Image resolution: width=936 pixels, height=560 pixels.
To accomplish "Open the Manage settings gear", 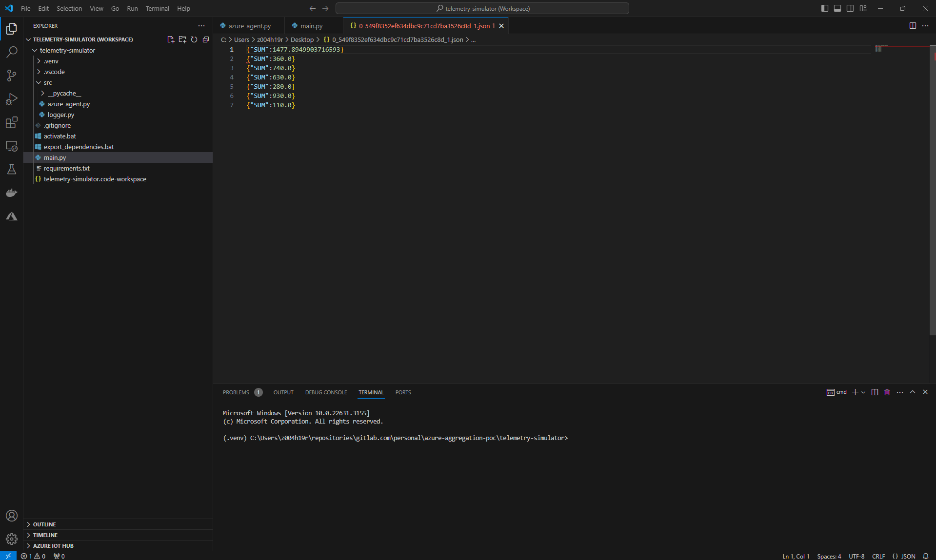I will [11, 539].
